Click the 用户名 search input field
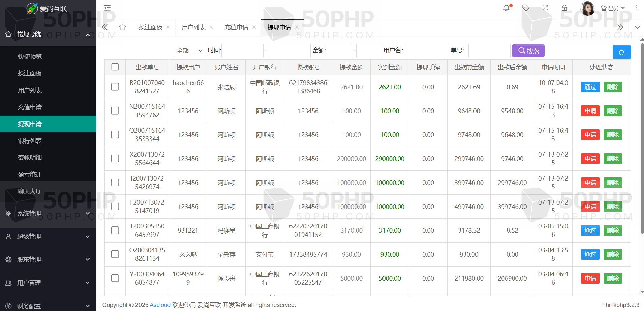 (427, 51)
